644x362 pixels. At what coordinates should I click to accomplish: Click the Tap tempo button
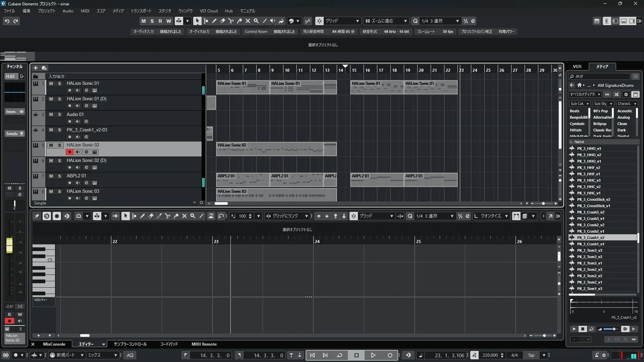pos(531,355)
